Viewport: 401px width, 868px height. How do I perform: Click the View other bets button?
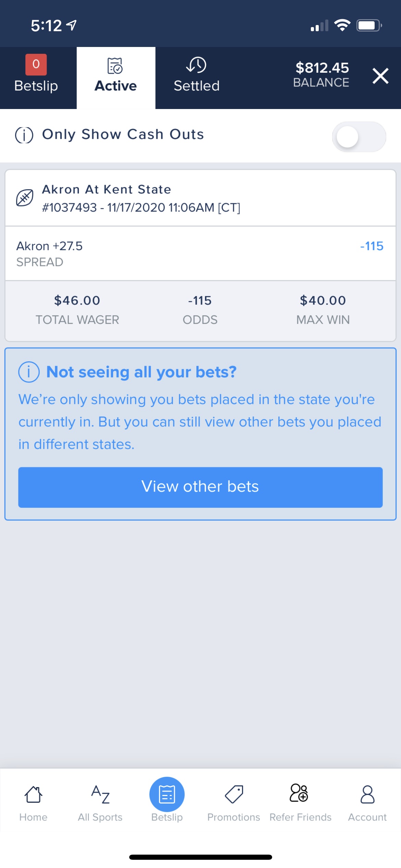pos(200,487)
